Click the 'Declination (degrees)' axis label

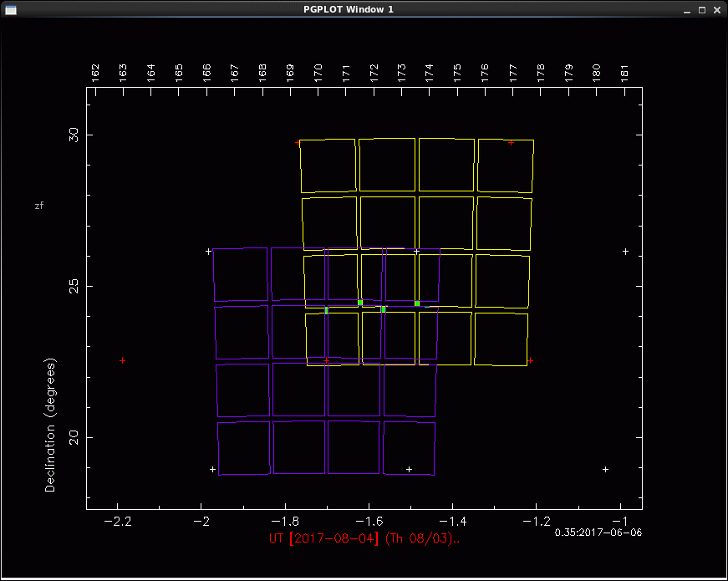pyautogui.click(x=50, y=425)
